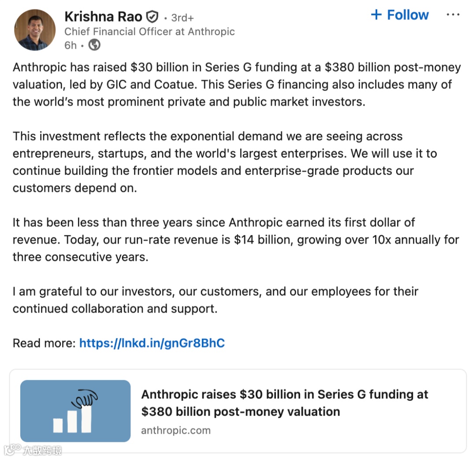Open the Krishna Rao name link
Viewport: 476px width, 459px height.
(x=103, y=17)
